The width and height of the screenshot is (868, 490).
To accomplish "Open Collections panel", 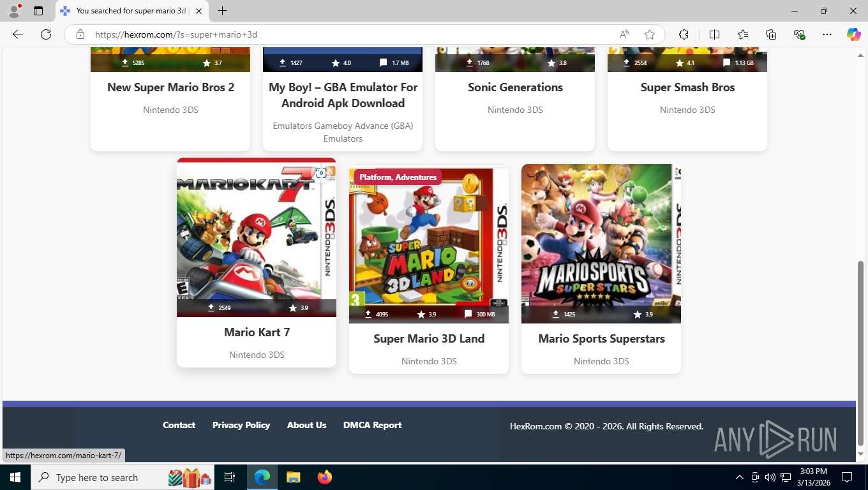I will [x=771, y=34].
